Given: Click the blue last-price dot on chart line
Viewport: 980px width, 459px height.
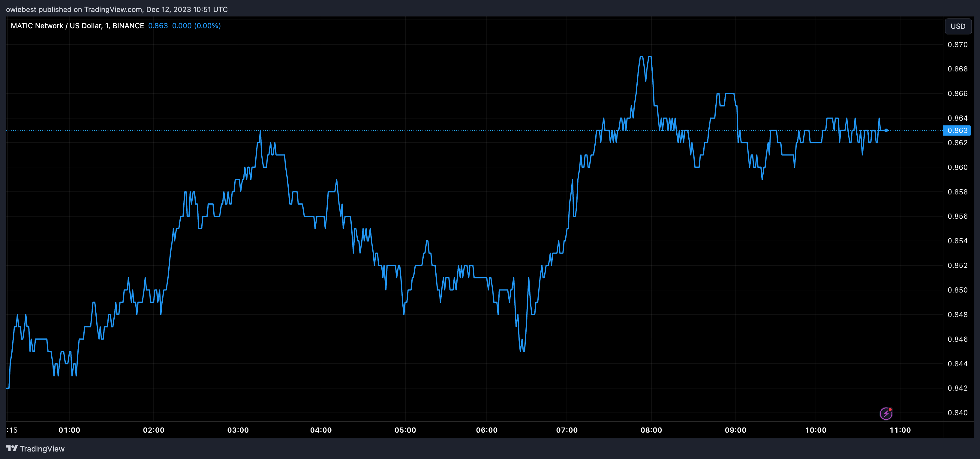Looking at the screenshot, I should 886,130.
